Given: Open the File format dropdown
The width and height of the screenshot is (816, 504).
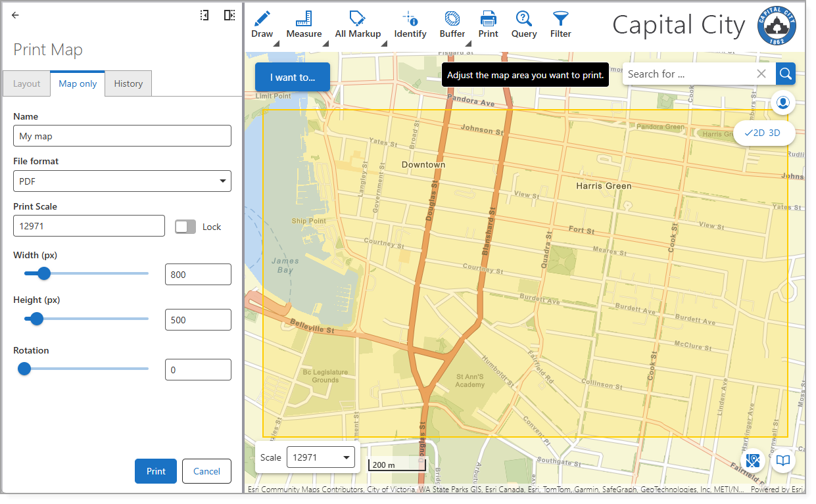Looking at the screenshot, I should click(122, 181).
